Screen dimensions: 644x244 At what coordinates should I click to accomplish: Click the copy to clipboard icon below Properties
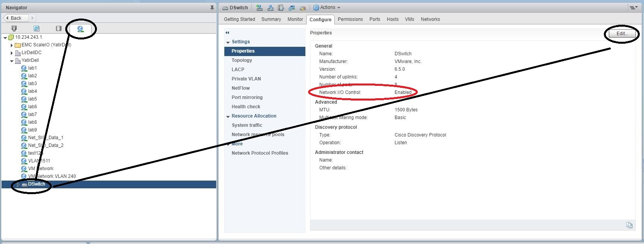629,225
